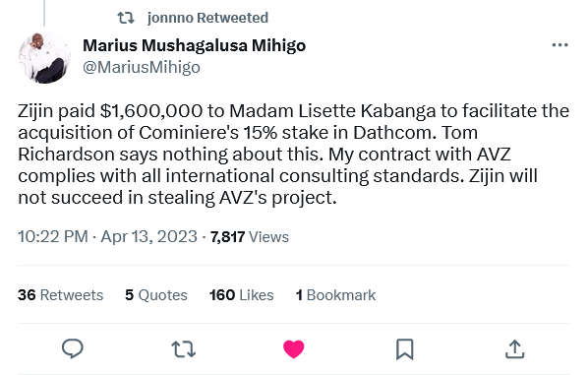View the 5 Quotes
This screenshot has width=588, height=375.
(156, 295)
